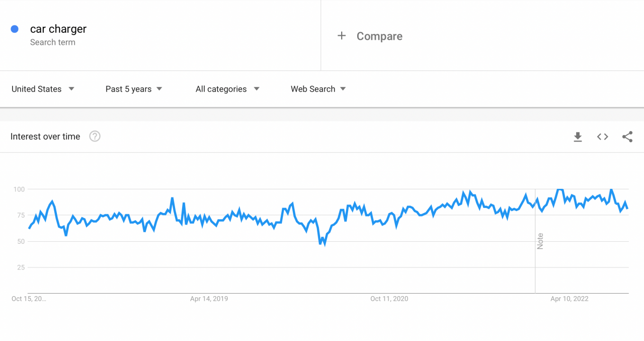The width and height of the screenshot is (644, 341).
Task: Open the Interest over time help tooltip
Action: pyautogui.click(x=95, y=136)
